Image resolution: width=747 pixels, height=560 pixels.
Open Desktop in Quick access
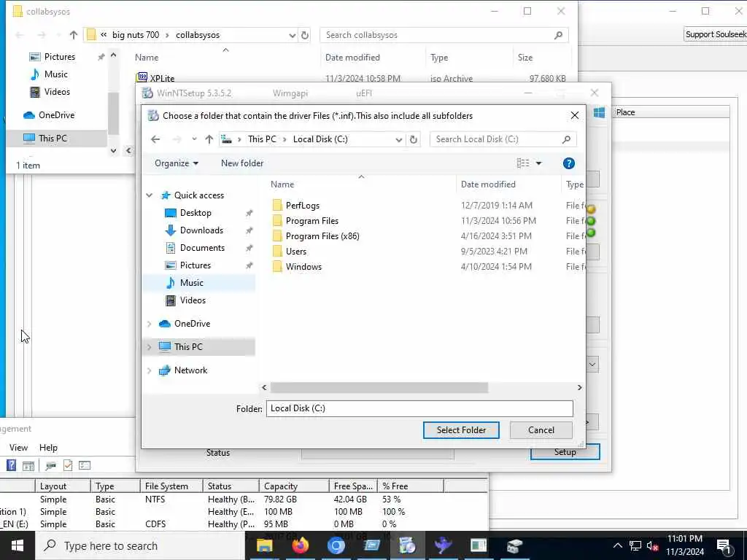click(x=196, y=213)
